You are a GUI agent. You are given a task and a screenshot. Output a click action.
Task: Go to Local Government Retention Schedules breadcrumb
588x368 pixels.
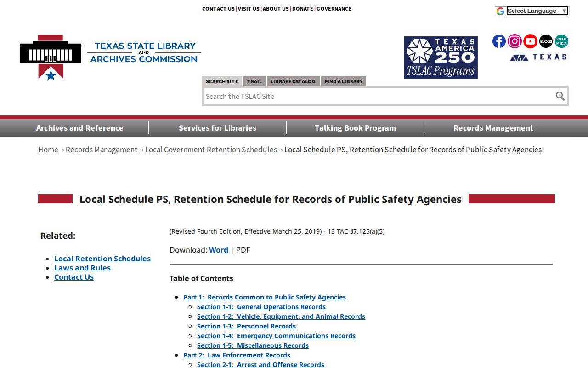pos(211,149)
